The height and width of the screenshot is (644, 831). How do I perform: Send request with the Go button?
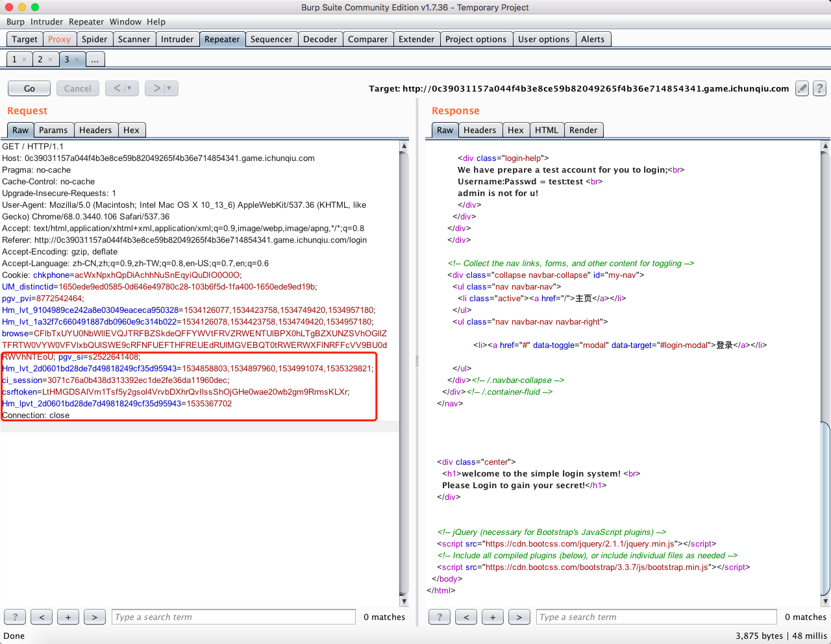point(29,88)
